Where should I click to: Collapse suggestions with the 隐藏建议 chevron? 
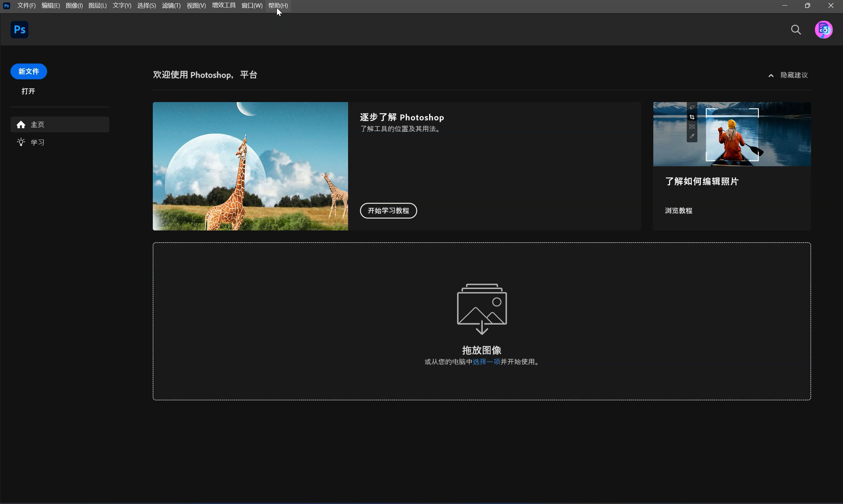[771, 75]
